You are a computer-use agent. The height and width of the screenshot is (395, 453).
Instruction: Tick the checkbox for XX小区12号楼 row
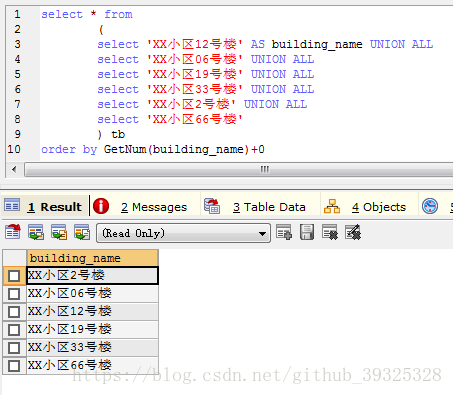14,312
